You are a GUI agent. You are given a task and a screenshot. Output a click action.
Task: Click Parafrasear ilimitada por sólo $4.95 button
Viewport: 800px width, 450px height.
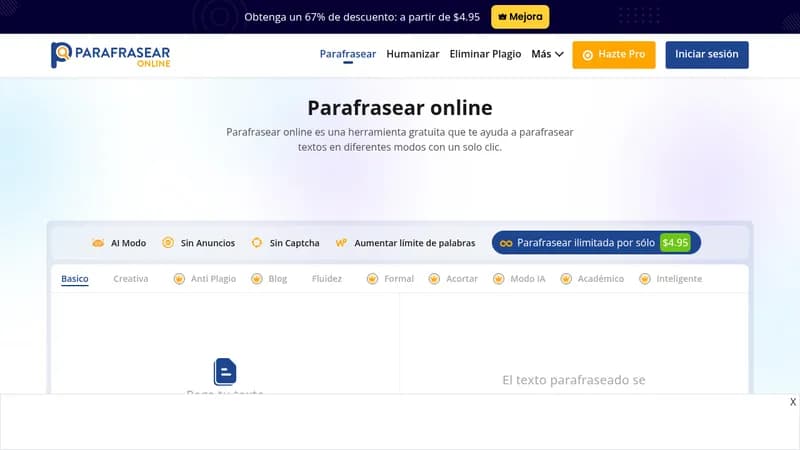click(x=596, y=243)
